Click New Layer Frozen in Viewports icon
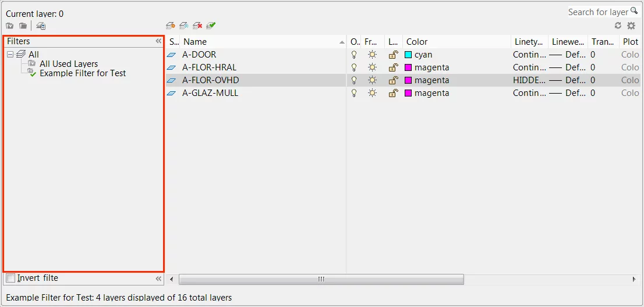644x307 pixels. click(184, 26)
